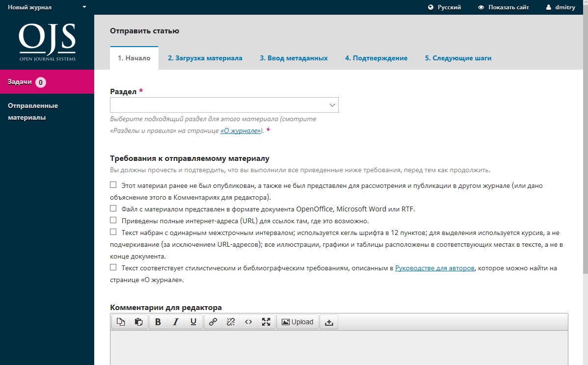Click the Paste icon in the editor toolbar

click(138, 322)
